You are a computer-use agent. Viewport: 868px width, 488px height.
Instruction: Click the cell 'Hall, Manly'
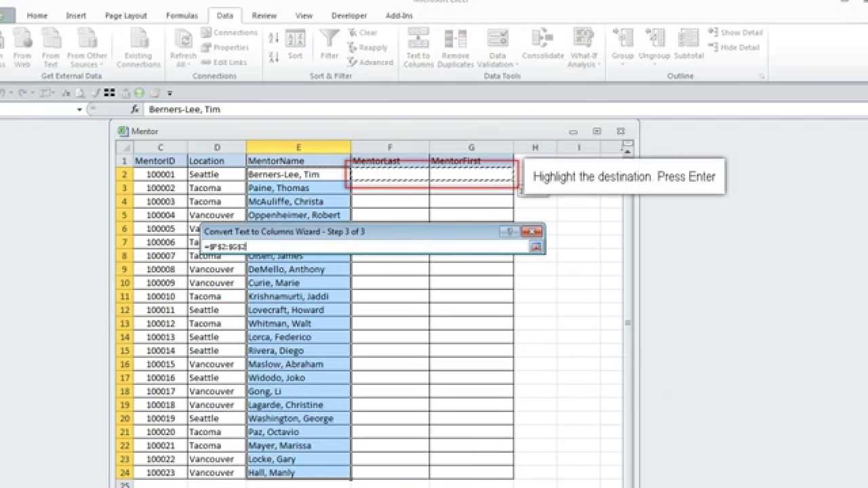[x=298, y=472]
